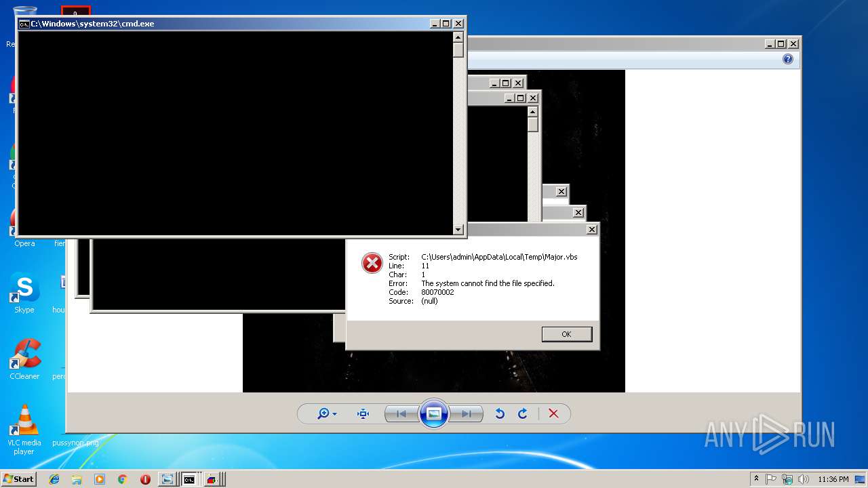Open the Start menu
868x488 pixels.
click(x=18, y=479)
